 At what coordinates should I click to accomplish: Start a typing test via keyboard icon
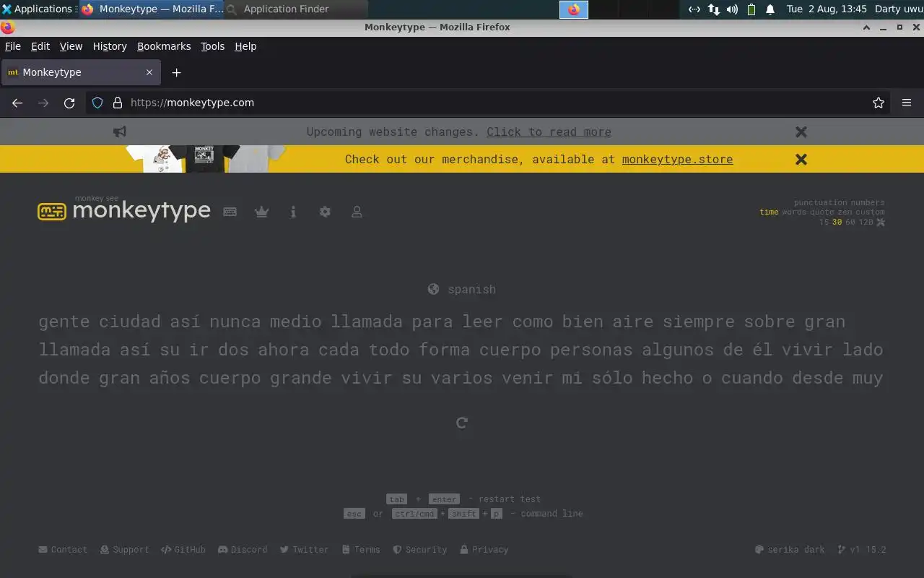click(230, 212)
